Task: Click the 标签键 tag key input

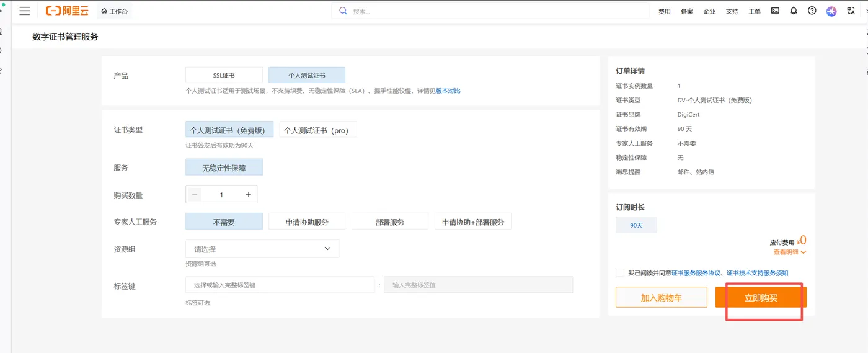Action: pyautogui.click(x=280, y=285)
